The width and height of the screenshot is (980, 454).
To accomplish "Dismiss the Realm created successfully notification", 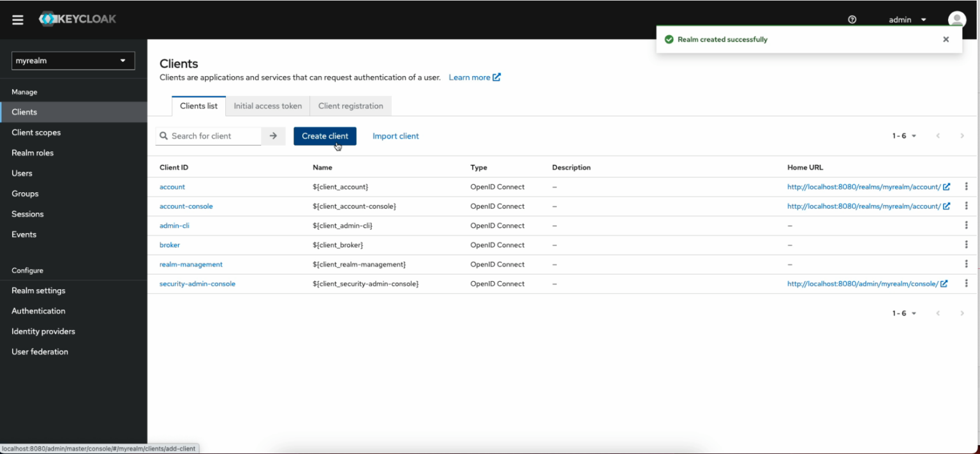I will tap(946, 39).
